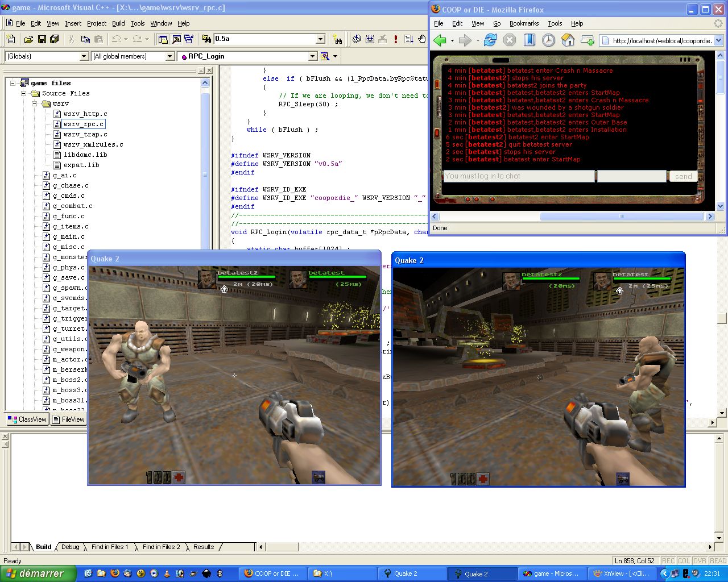Collapse the Source Files folder
The width and height of the screenshot is (728, 582).
pyautogui.click(x=24, y=93)
